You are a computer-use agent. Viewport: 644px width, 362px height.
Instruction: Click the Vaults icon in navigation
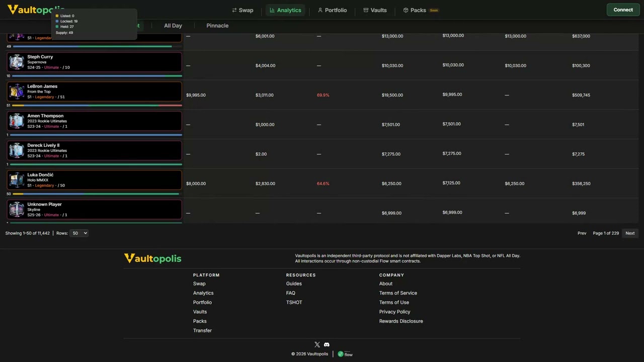pos(366,10)
